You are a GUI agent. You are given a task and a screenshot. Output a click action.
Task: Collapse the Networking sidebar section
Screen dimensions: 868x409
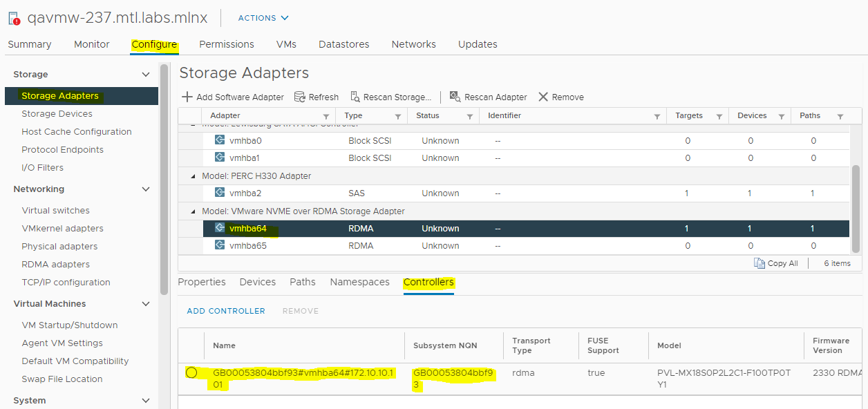pyautogui.click(x=146, y=189)
